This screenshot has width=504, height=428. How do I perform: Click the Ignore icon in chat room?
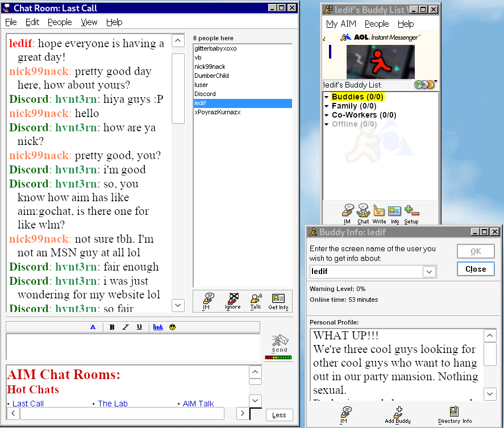[233, 301]
